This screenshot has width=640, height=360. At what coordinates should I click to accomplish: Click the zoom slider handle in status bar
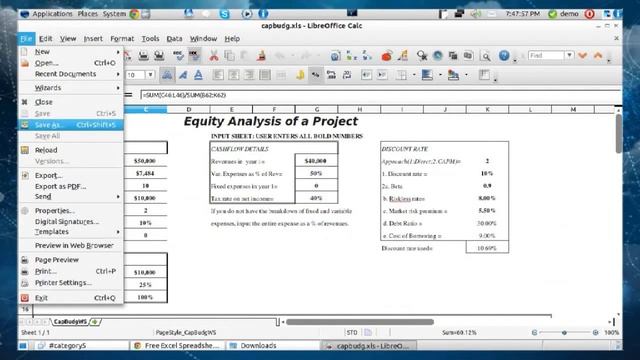(x=564, y=333)
